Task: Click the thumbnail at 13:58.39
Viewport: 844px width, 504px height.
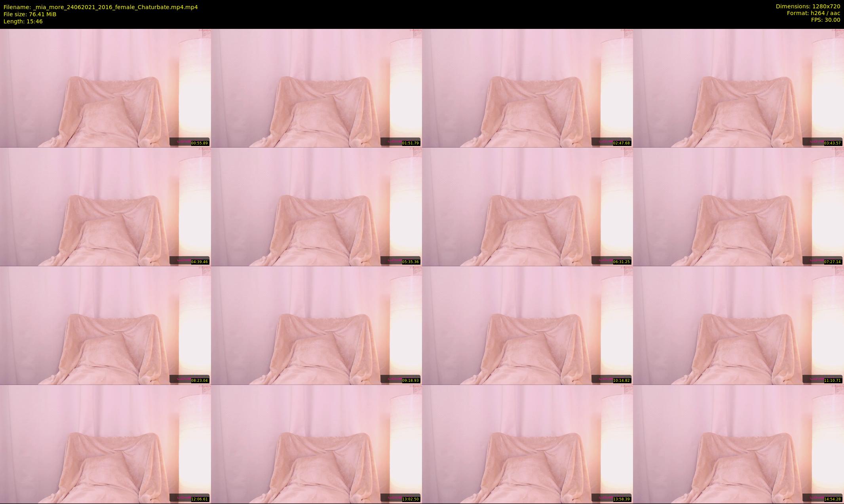Action: pos(527,444)
